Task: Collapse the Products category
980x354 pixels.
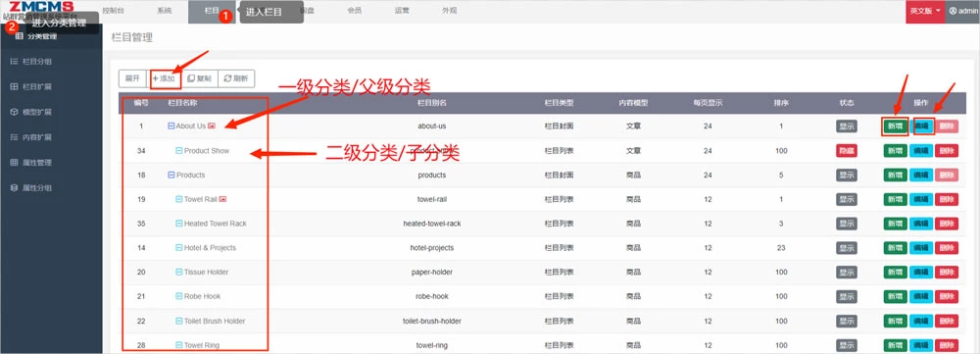Action: pyautogui.click(x=171, y=176)
